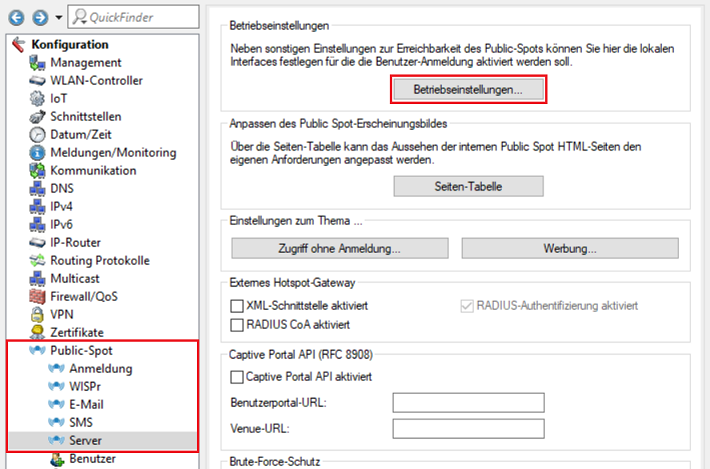Click the WISPr signal icon
710x469 pixels.
click(x=56, y=386)
